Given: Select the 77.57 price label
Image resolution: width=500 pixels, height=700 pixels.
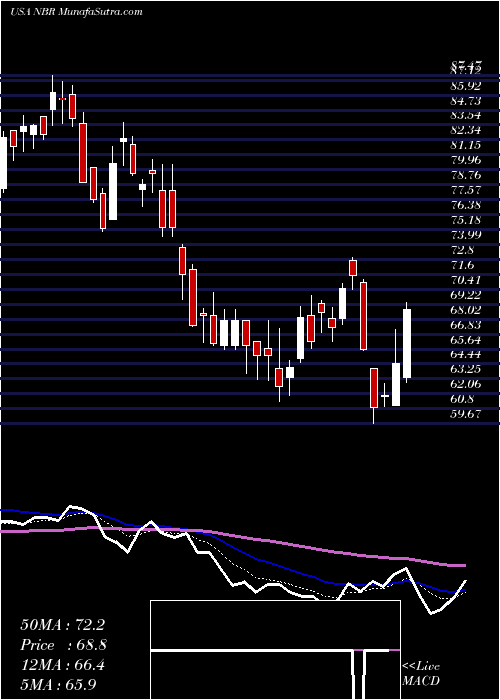Looking at the screenshot, I should click(x=466, y=190).
